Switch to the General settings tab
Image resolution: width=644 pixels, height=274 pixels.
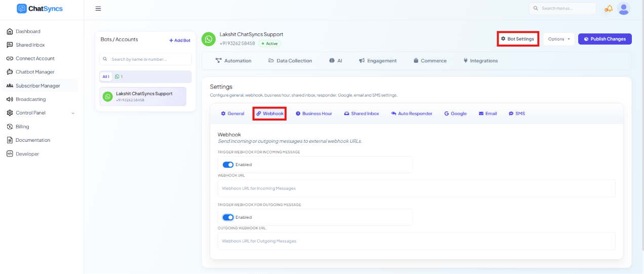(x=232, y=113)
